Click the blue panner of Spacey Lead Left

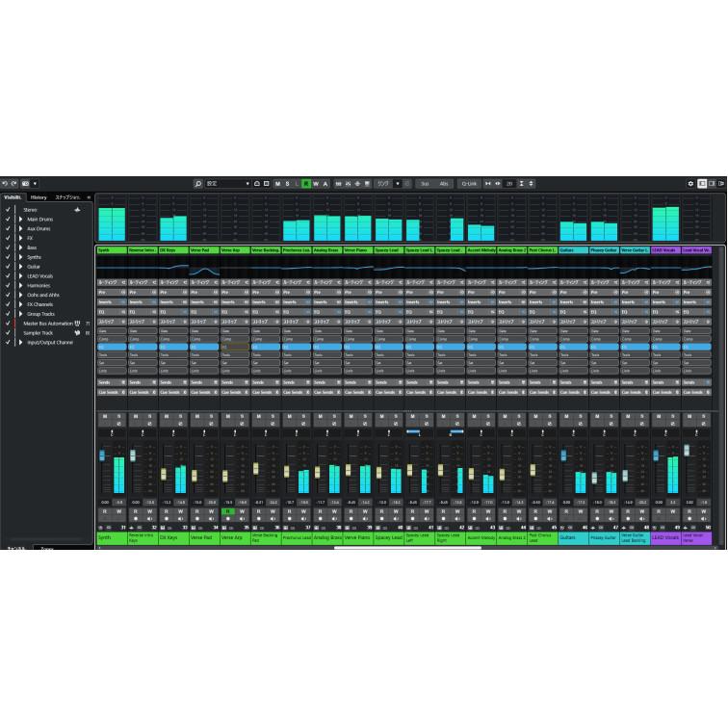pyautogui.click(x=413, y=431)
